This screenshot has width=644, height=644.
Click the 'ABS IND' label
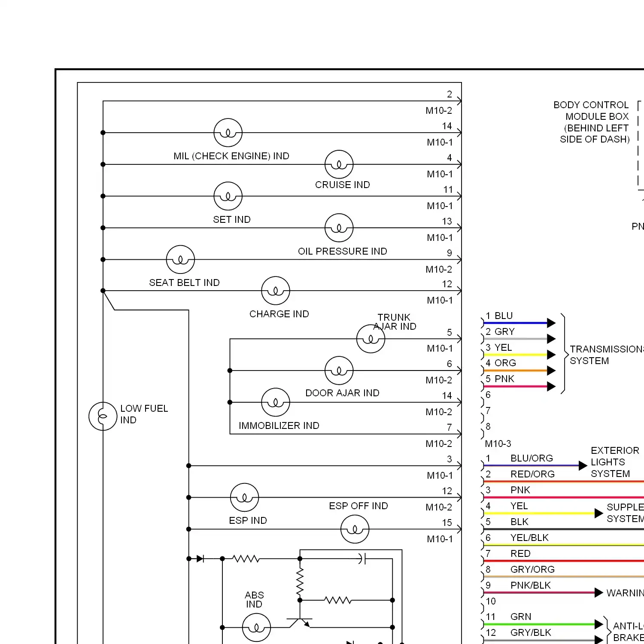[254, 600]
